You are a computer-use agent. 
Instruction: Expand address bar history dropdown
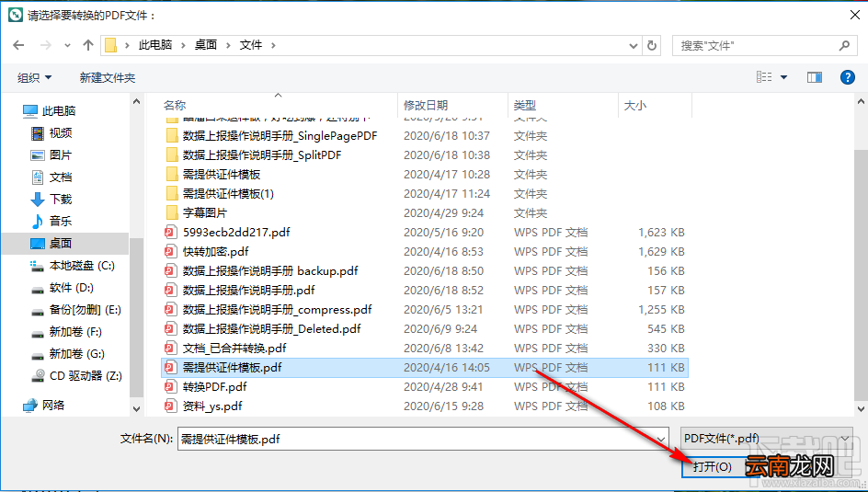634,45
